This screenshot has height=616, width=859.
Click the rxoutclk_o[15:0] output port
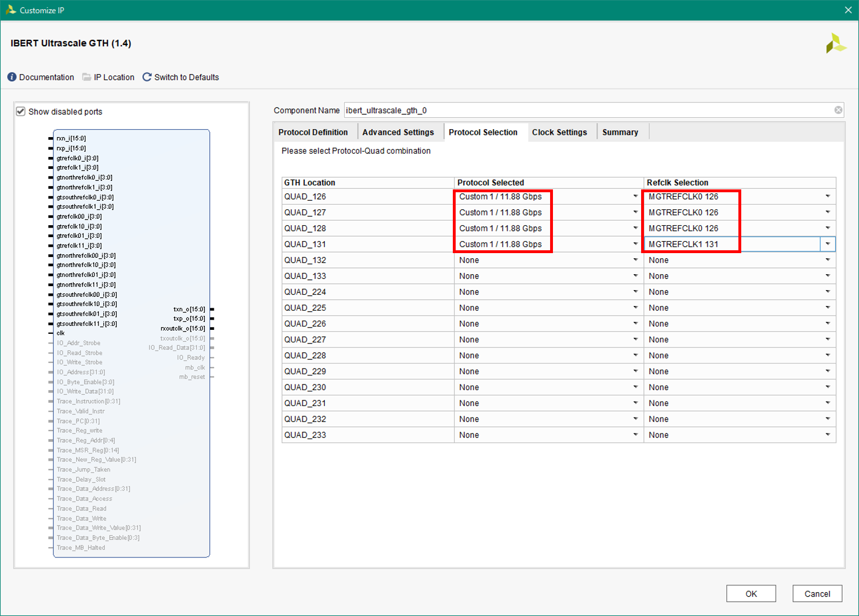click(x=183, y=329)
